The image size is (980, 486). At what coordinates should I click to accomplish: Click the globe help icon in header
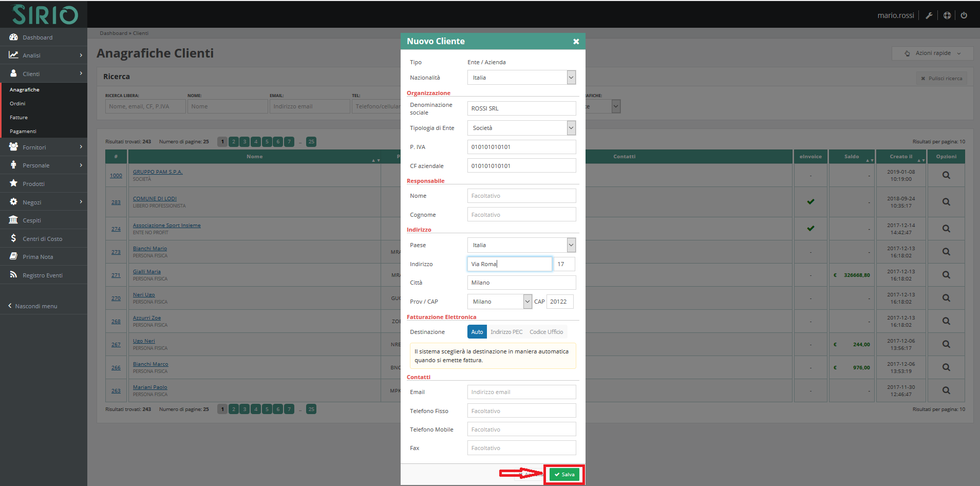947,15
